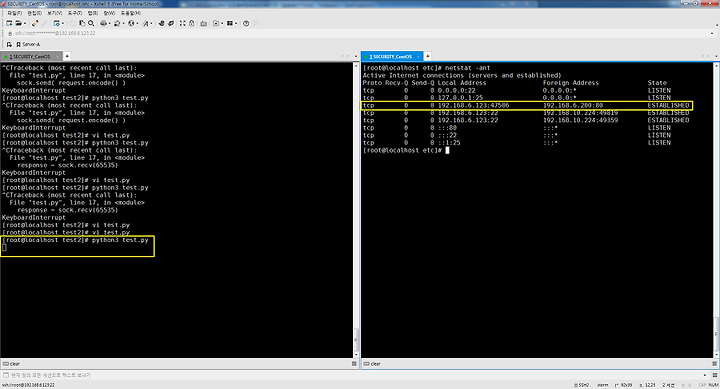
Task: Open the Help menu in menu bar
Action: [130, 13]
